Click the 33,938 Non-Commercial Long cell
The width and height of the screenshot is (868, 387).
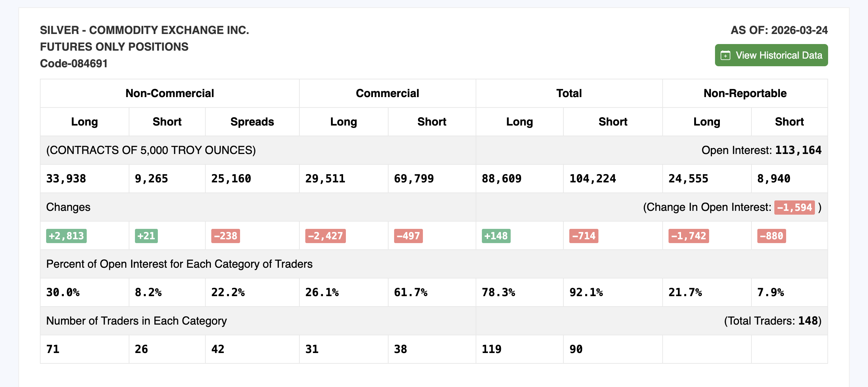coord(66,179)
